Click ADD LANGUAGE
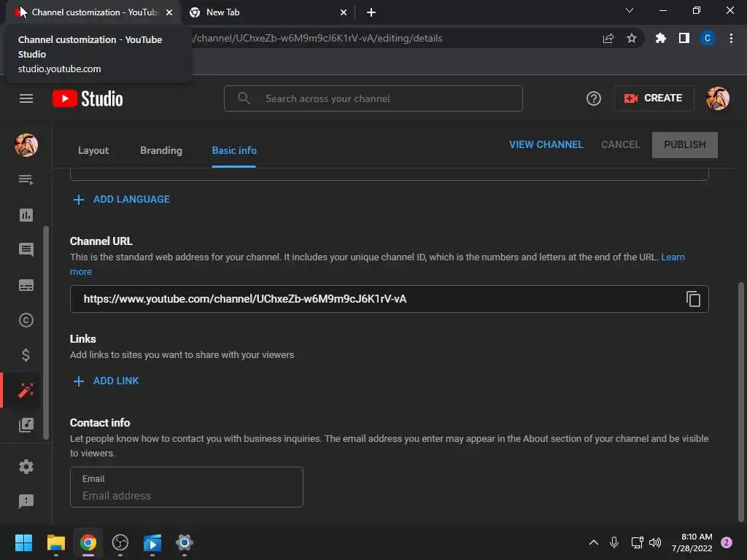Screen dimensions: 747x560 [122, 200]
